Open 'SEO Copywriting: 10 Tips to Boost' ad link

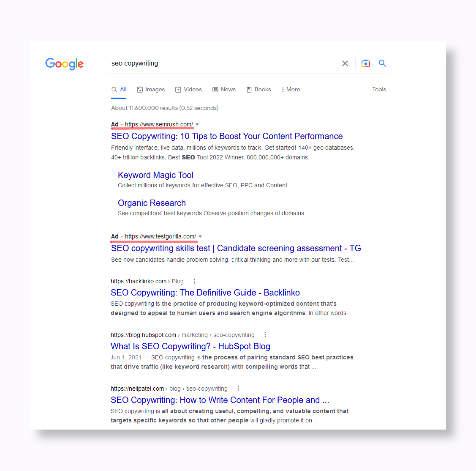[x=227, y=136]
